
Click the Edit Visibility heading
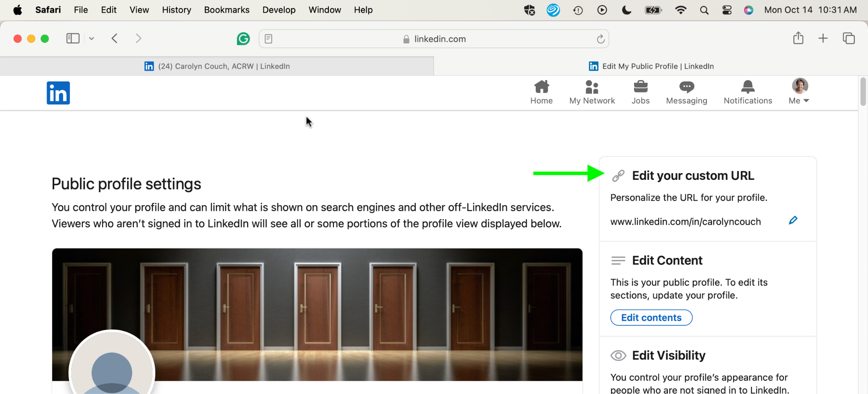pyautogui.click(x=669, y=355)
